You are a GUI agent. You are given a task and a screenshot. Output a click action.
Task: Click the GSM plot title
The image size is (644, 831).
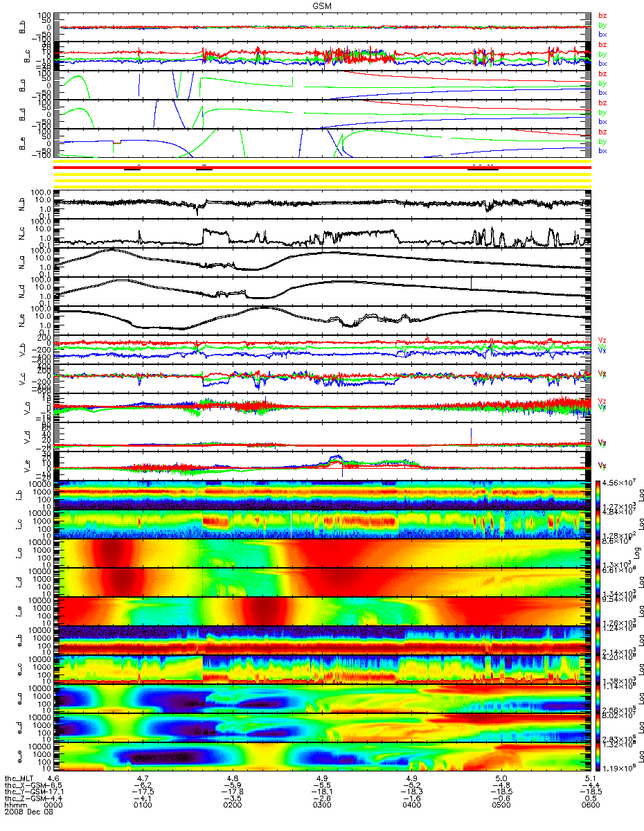322,5
